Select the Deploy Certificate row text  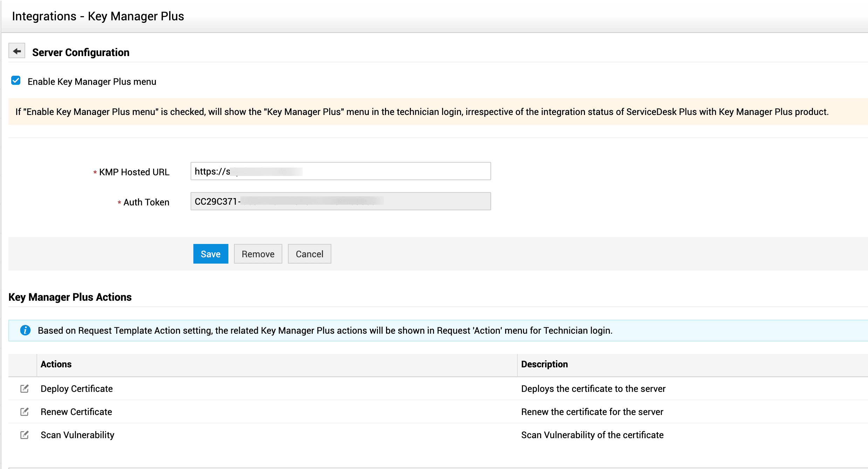click(x=77, y=389)
